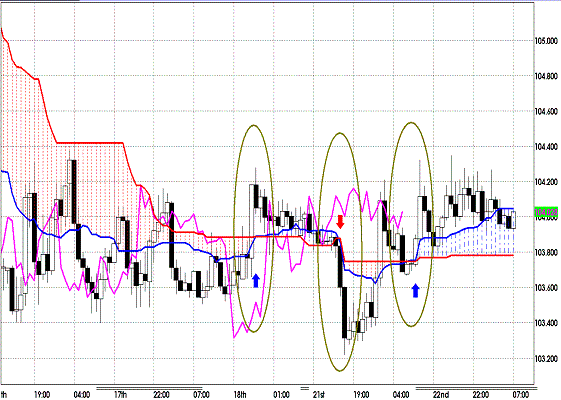Click the 104.400 price axis label

546,147
